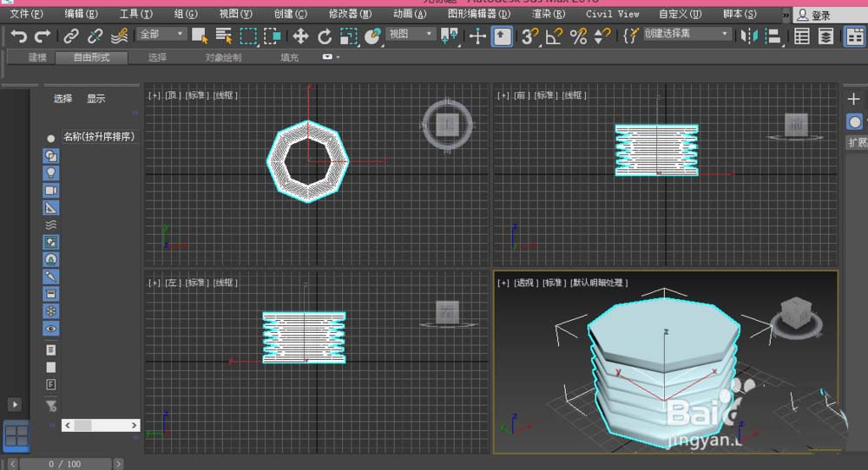
Task: Toggle Angle Snap in toolbar
Action: 554,36
